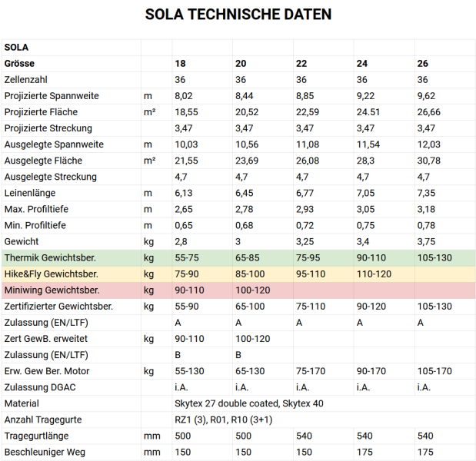Select the value '9,62' cell

[x=426, y=96]
